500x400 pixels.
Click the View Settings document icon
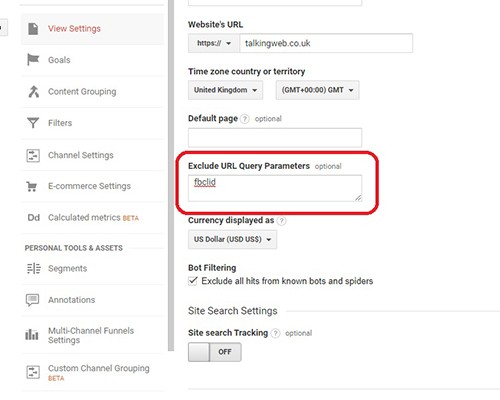(x=33, y=29)
